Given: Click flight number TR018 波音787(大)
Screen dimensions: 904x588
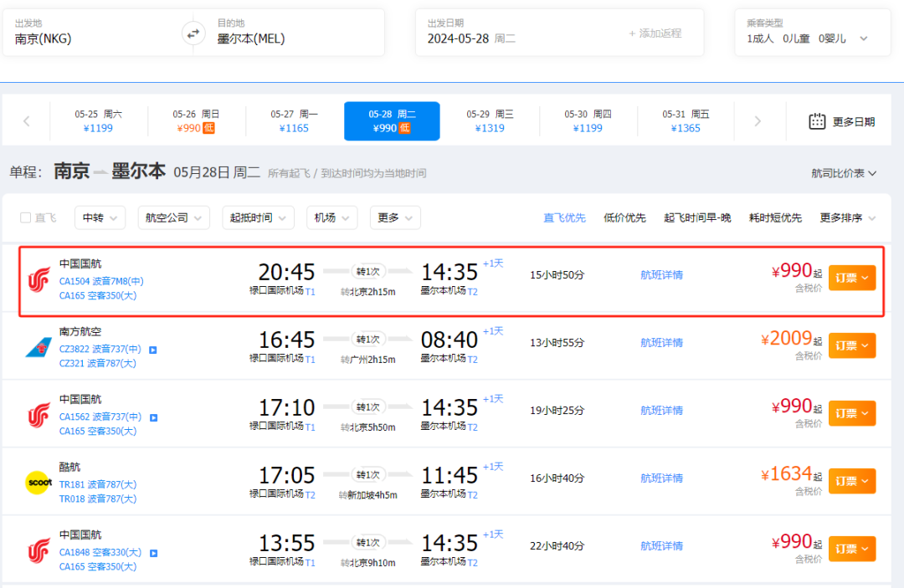Looking at the screenshot, I should [x=98, y=499].
